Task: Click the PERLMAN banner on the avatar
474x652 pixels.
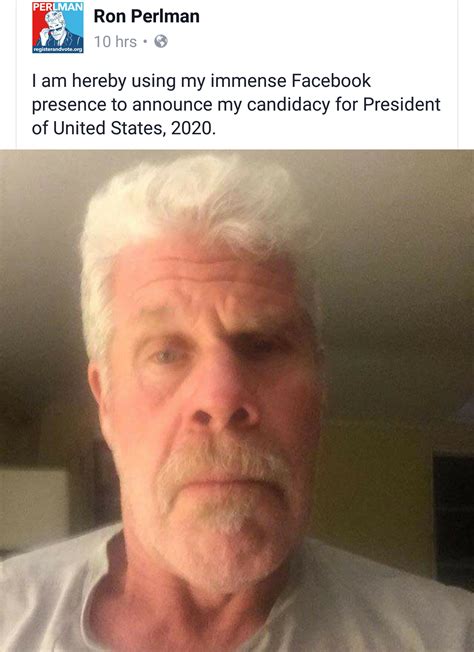Action: (58, 7)
